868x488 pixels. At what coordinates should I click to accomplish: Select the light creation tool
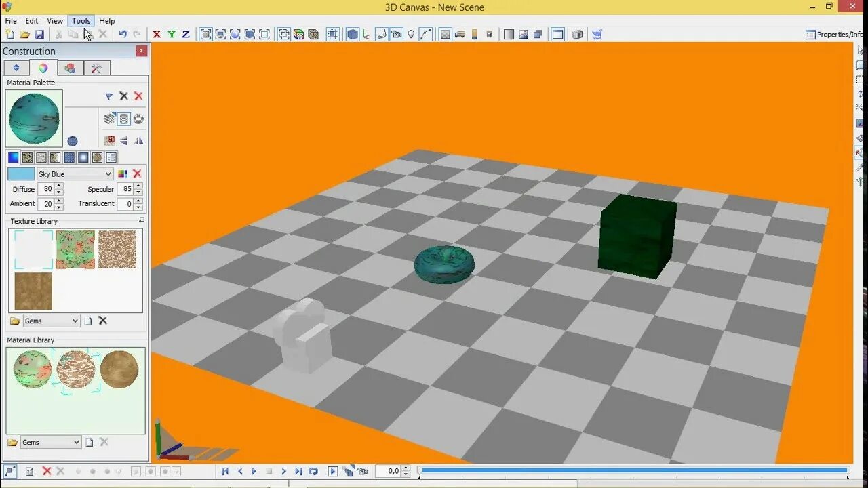point(410,34)
